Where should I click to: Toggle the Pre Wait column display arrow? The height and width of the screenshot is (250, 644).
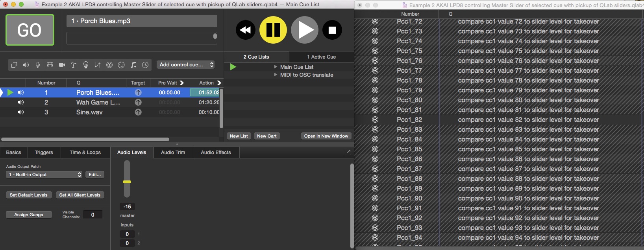(182, 83)
